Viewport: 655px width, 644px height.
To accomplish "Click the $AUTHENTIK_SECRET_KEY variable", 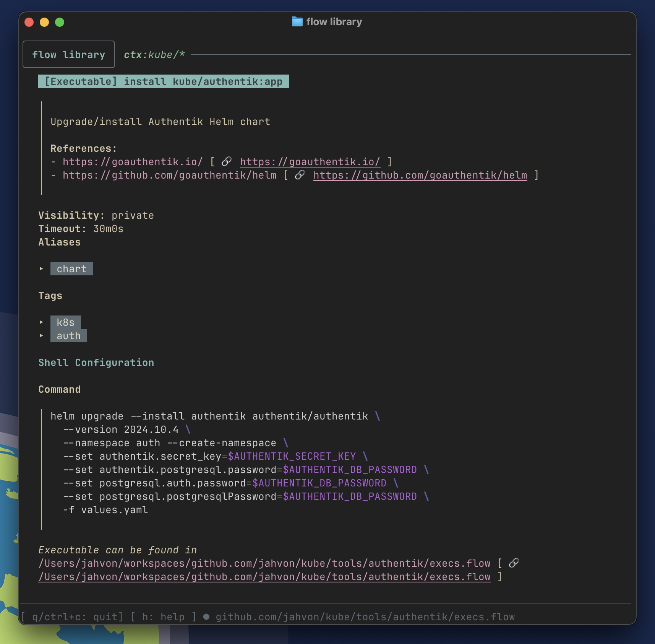I will [292, 456].
